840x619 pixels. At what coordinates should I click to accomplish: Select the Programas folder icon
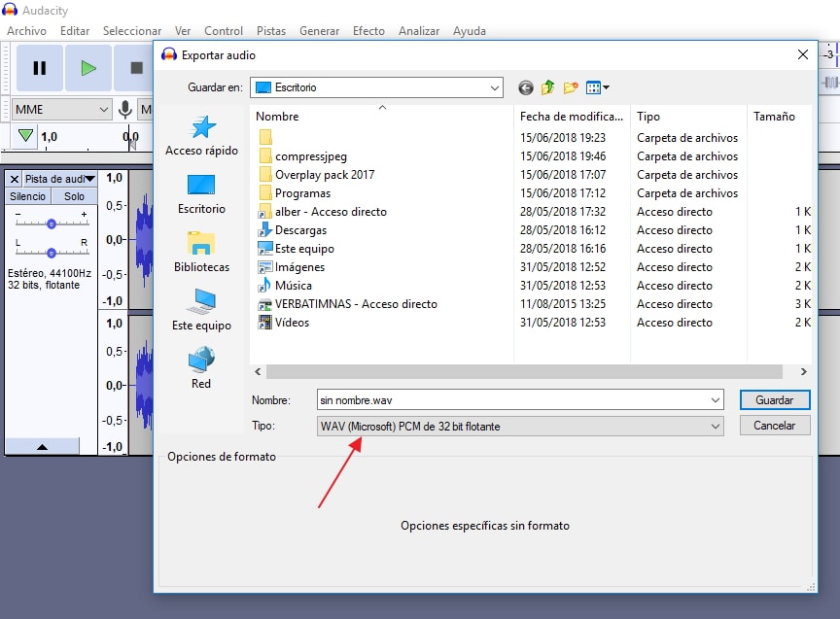tap(265, 192)
